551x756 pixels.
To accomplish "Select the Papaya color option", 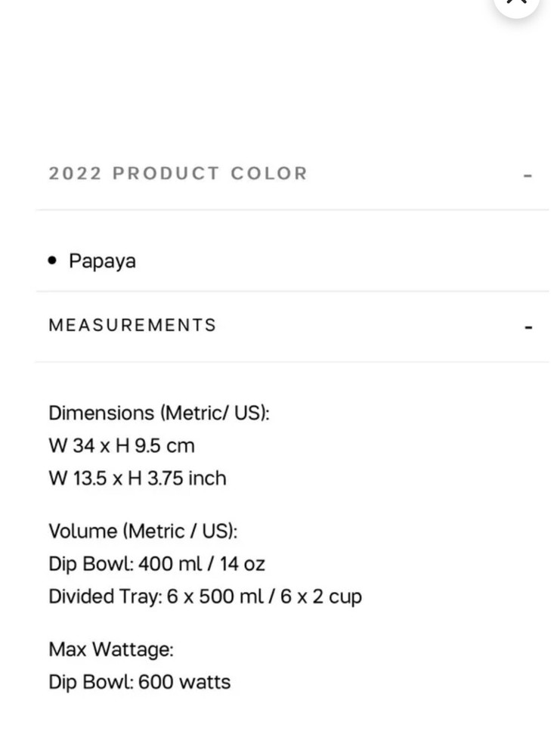I will (x=102, y=261).
